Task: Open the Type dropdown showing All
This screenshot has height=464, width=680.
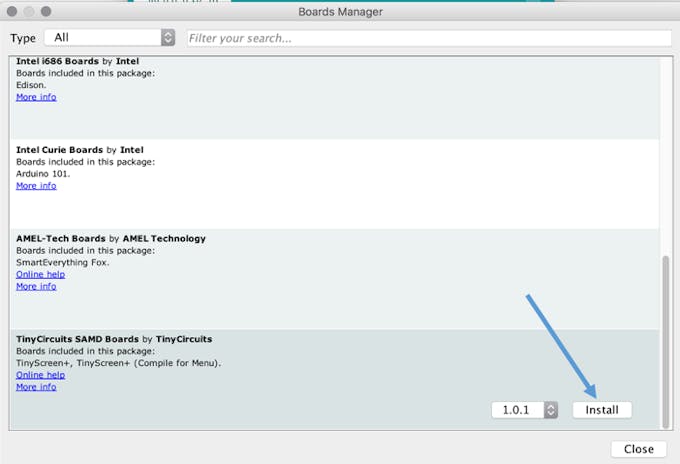Action: 110,38
